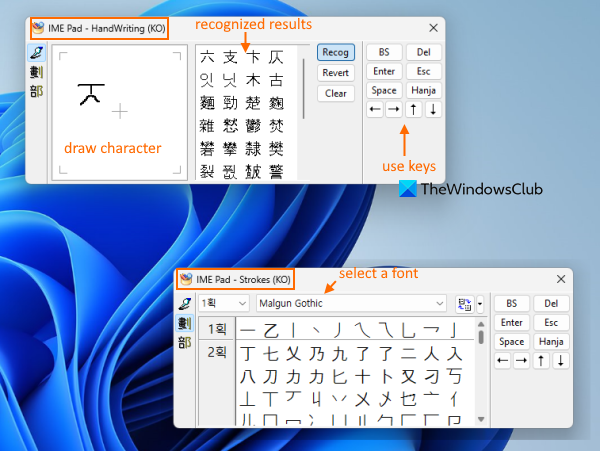Screen dimensions: 600x451
Task: Click right arrow key in HandWriting window
Action: click(x=394, y=110)
